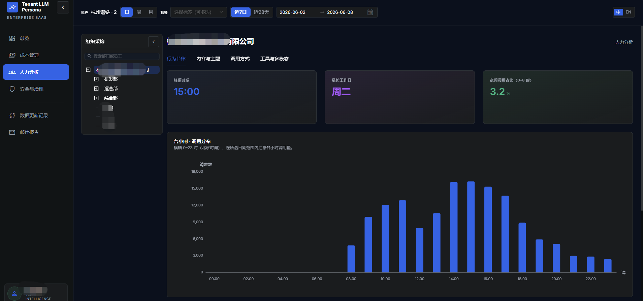644x301 pixels.
Task: Open the 行为节律 tab
Action: [x=176, y=59]
